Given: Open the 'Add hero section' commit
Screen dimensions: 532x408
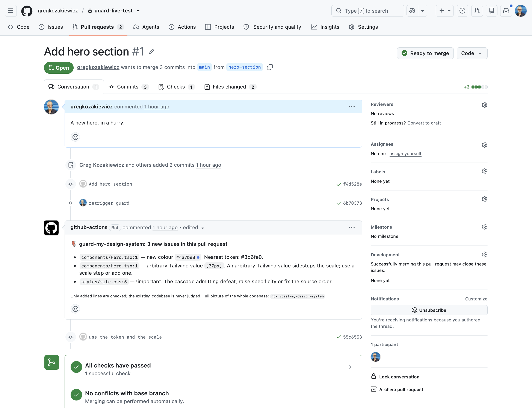Looking at the screenshot, I should (110, 184).
